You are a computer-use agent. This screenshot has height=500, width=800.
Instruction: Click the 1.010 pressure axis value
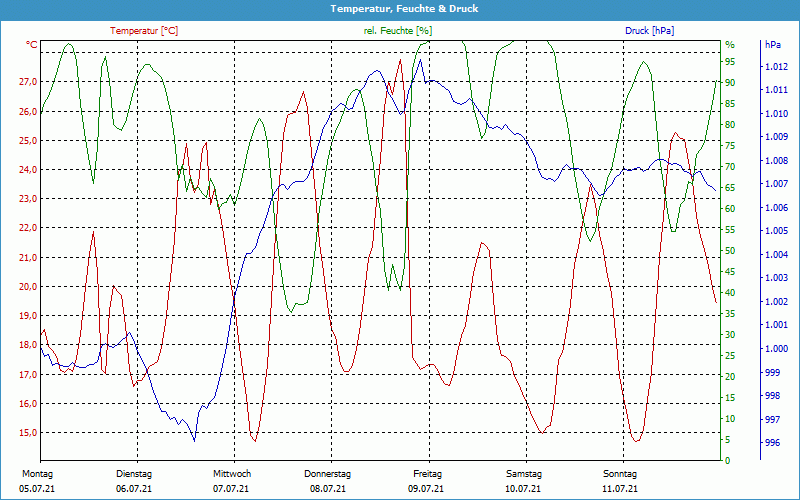coord(776,113)
